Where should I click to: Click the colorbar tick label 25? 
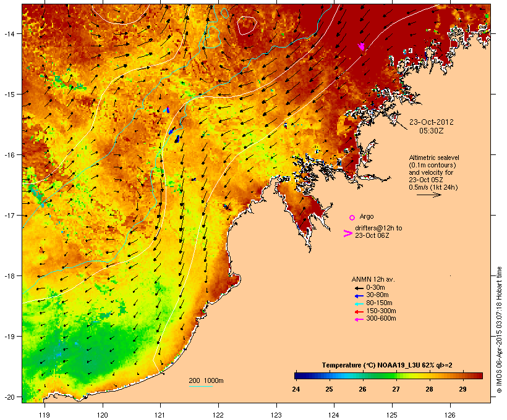coord(329,389)
